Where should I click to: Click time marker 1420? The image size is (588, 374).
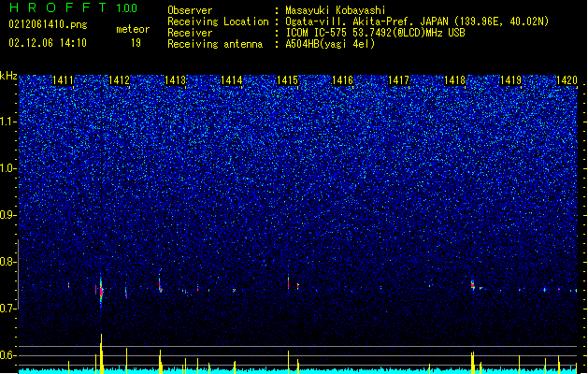[x=566, y=79]
